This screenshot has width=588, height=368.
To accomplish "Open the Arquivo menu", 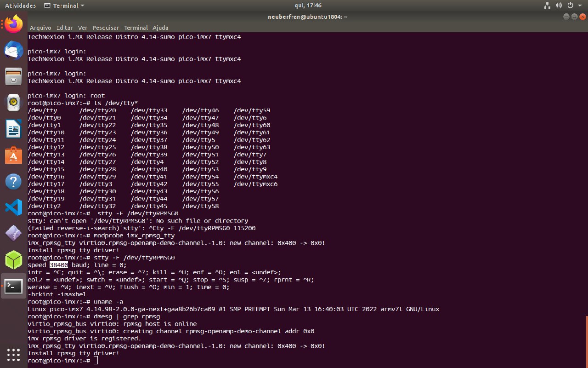I will click(x=40, y=28).
